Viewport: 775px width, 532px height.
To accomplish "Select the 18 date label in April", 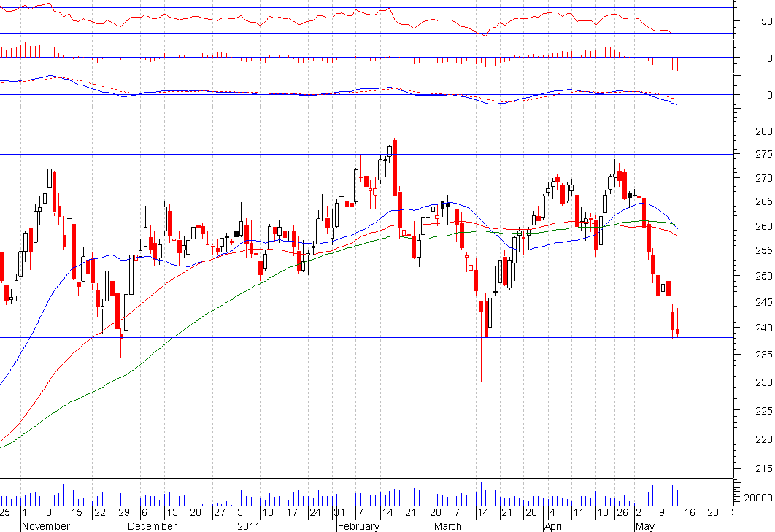I will (603, 513).
